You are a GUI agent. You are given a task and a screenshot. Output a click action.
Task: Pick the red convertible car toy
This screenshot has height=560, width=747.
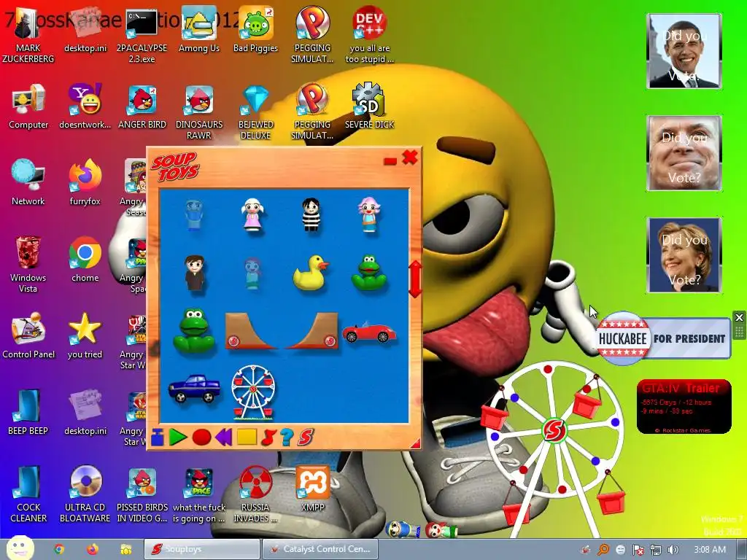pos(368,332)
